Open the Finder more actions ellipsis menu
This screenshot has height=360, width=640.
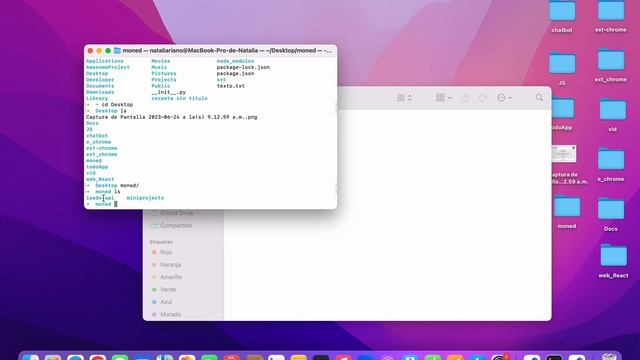pos(504,98)
